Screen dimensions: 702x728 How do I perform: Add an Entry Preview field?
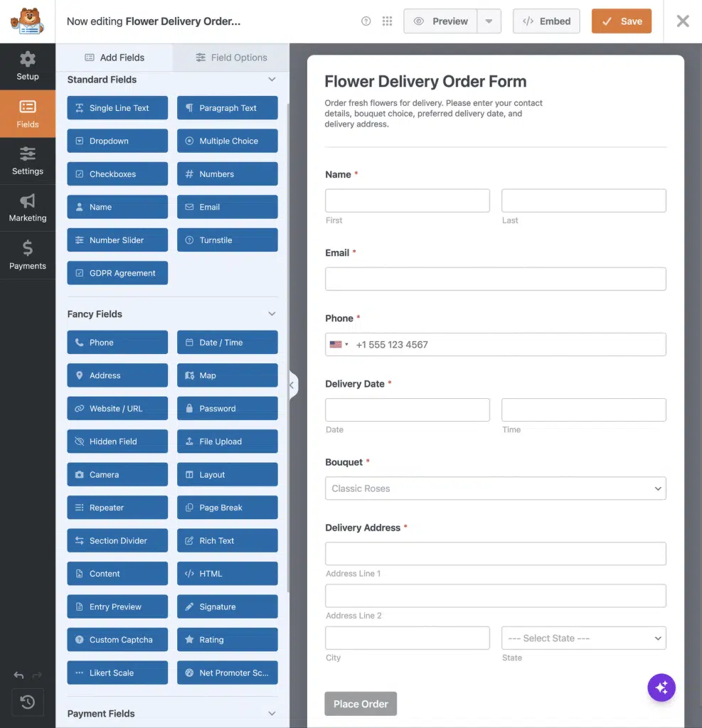coord(117,606)
